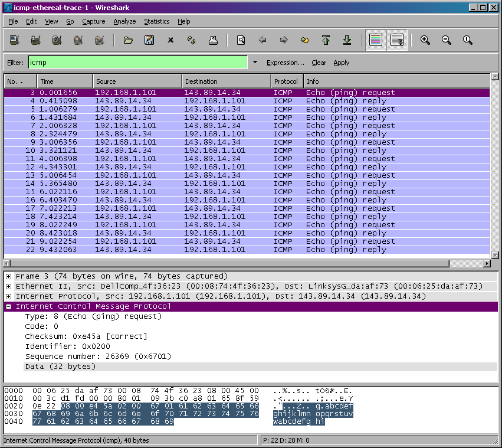Open the Go menu

(x=70, y=21)
